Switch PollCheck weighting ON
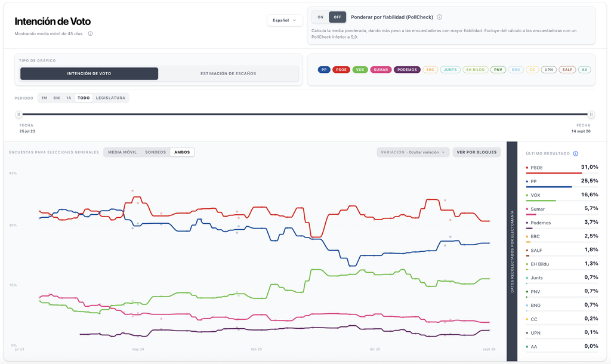The height and width of the screenshot is (364, 611). pyautogui.click(x=320, y=17)
